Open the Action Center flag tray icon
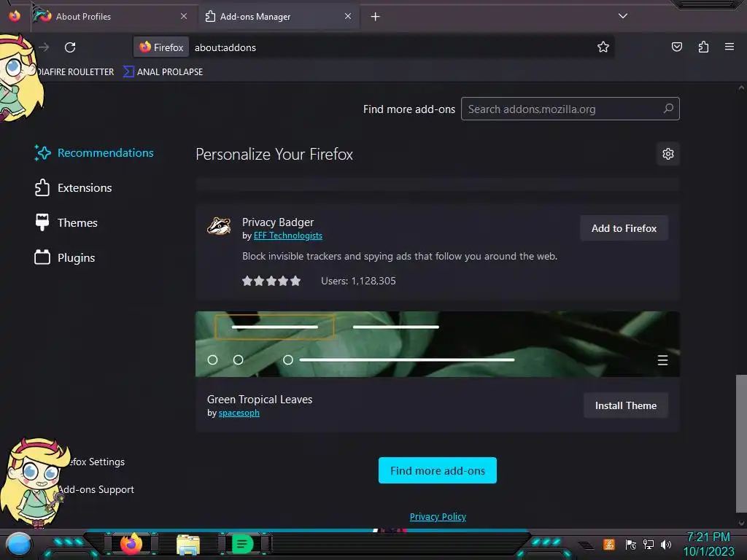This screenshot has width=747, height=560. [630, 544]
